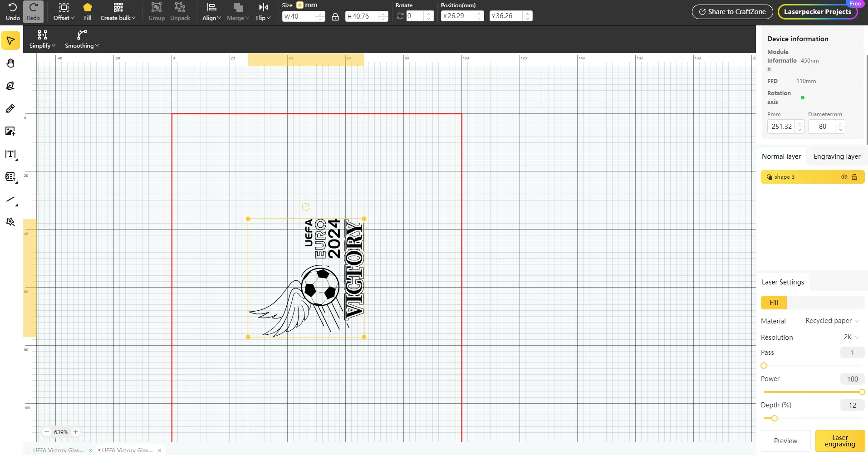Select the pencil draw tool
The width and height of the screenshot is (868, 455).
tap(10, 108)
